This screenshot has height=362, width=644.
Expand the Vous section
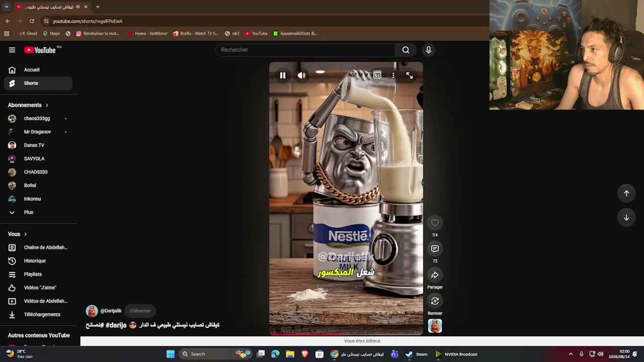point(18,234)
